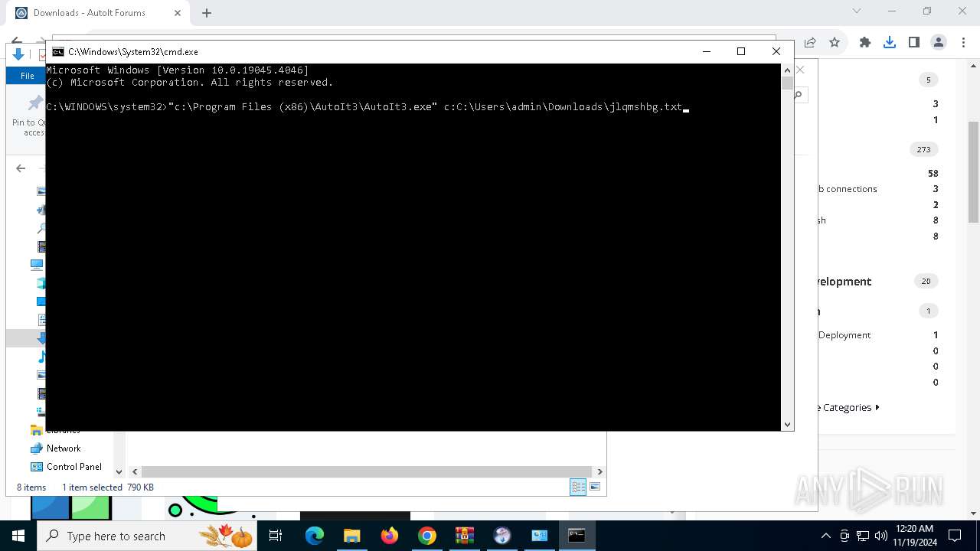Open the taskbar icon beside WinRAR
This screenshot has width=980, height=551.
point(501,536)
